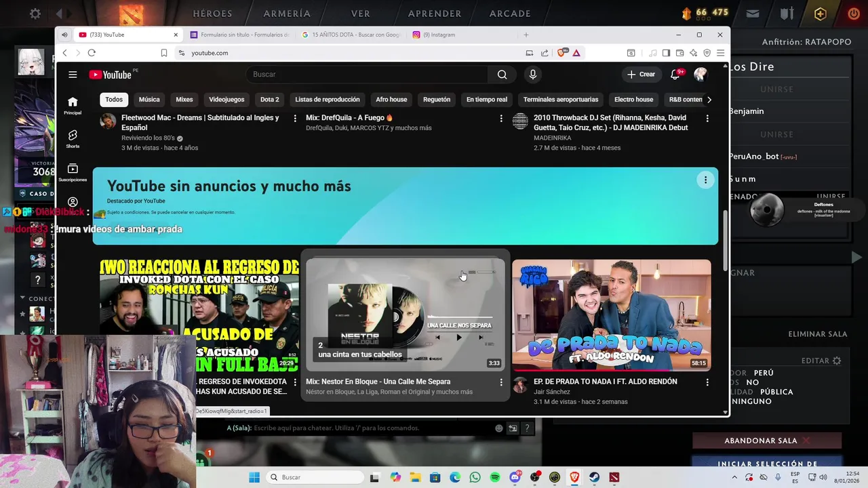Open the YouTube hamburger guide menu
This screenshot has width=868, height=488.
[73, 75]
